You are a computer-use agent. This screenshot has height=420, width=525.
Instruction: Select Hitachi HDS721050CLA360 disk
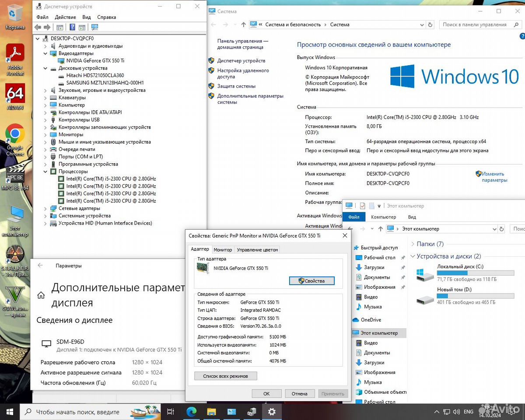pos(95,76)
